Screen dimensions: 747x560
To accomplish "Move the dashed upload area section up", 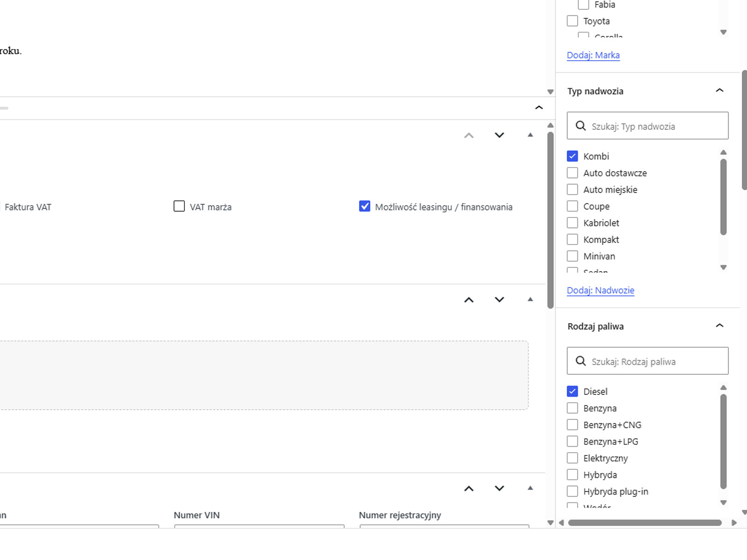I will (469, 300).
